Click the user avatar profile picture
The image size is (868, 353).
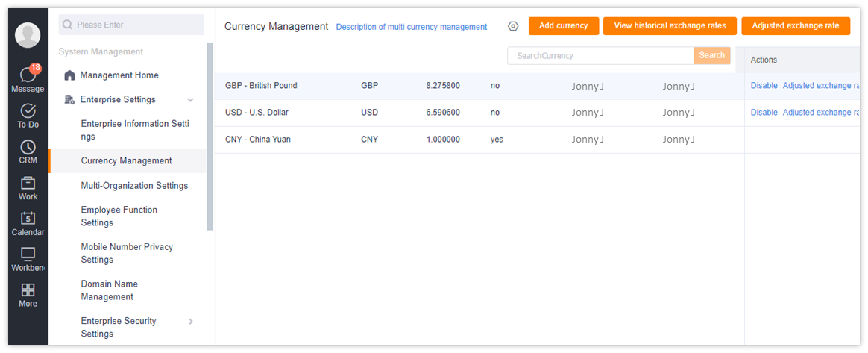[28, 36]
